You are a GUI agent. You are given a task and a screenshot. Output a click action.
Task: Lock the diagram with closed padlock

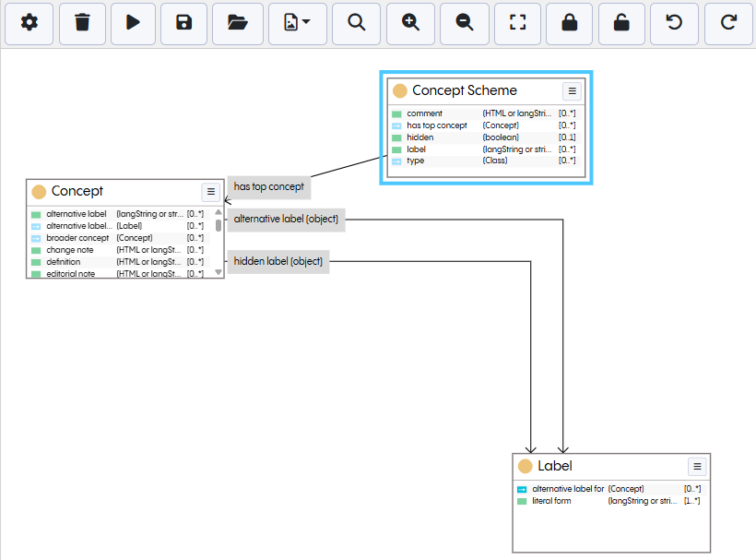click(x=570, y=23)
